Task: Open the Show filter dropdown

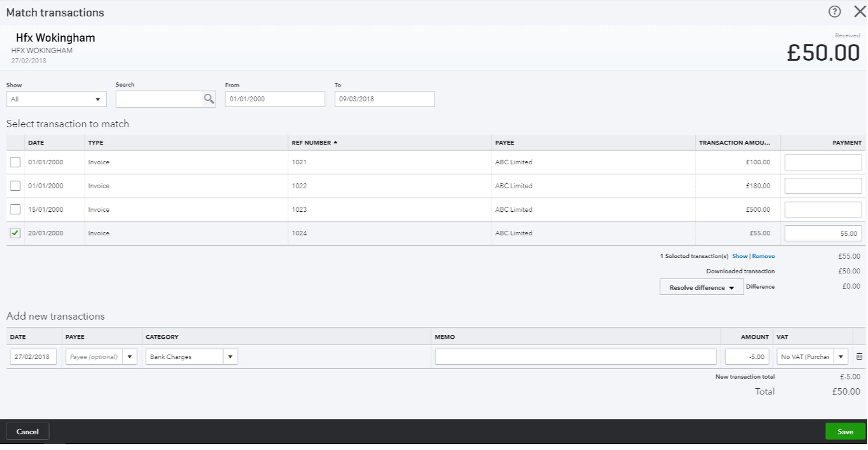Action: pyautogui.click(x=56, y=99)
